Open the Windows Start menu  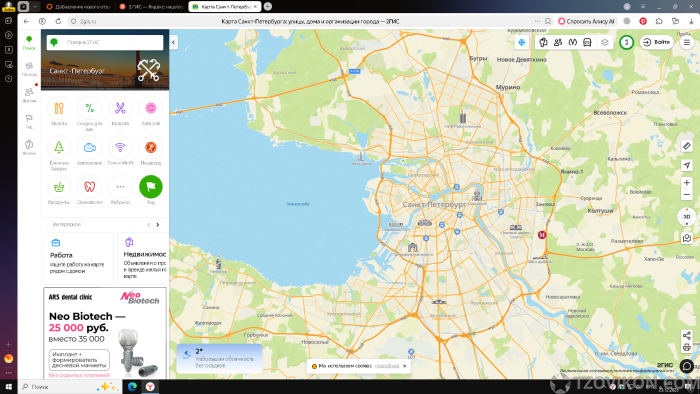click(8, 387)
